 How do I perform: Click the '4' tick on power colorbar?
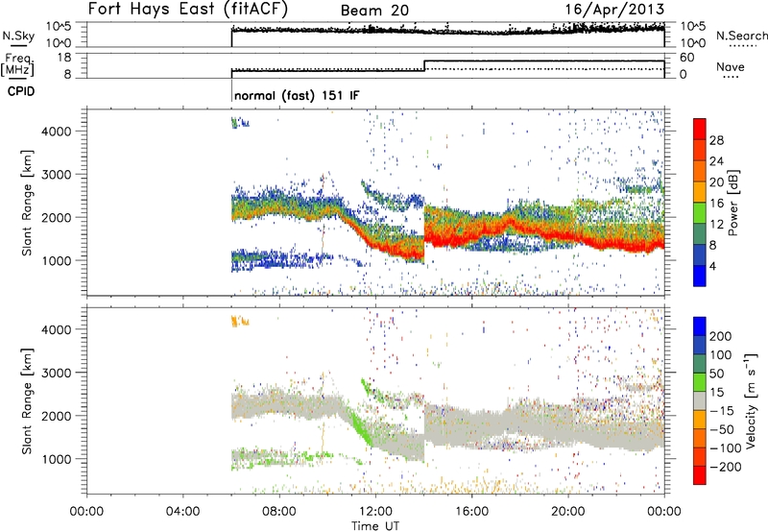712,266
